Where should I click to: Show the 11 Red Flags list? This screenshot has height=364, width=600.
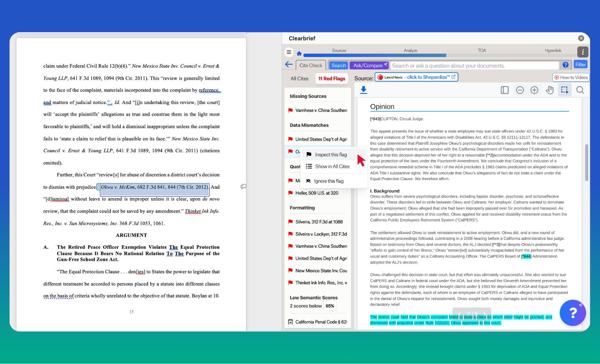tap(332, 79)
